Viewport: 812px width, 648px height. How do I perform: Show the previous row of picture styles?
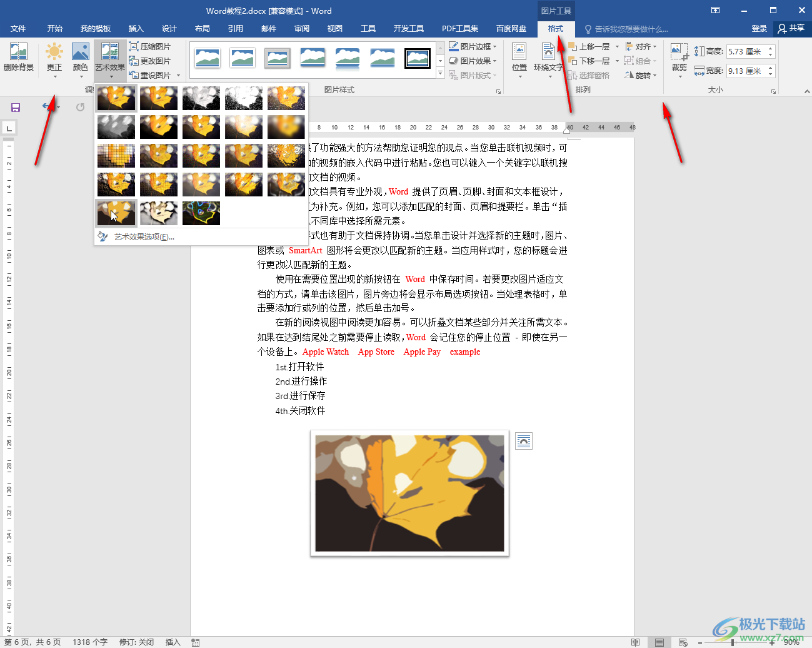click(x=440, y=48)
